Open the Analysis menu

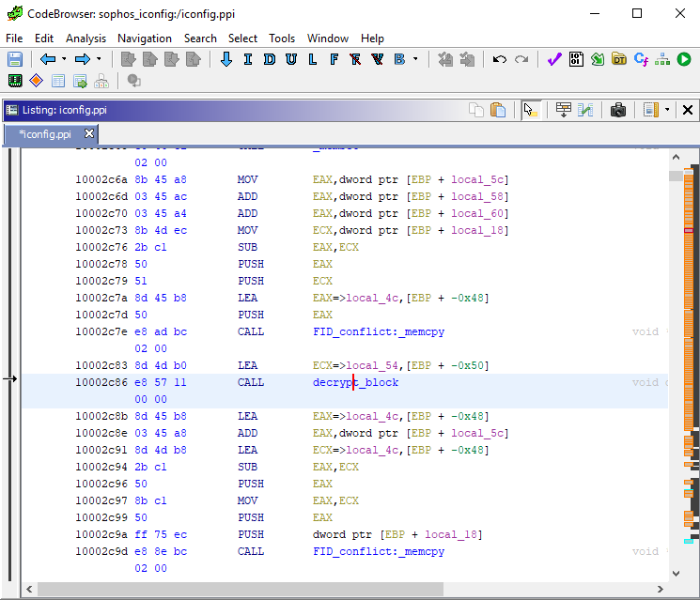pos(86,38)
